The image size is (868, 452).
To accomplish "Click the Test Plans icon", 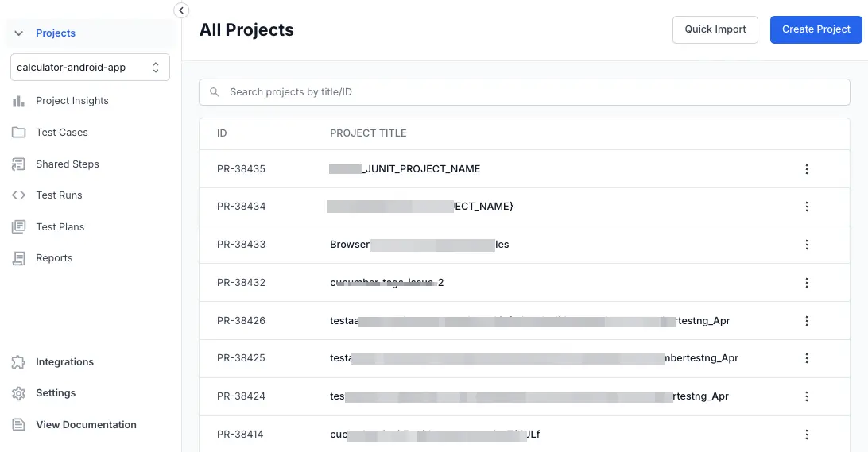I will (18, 227).
